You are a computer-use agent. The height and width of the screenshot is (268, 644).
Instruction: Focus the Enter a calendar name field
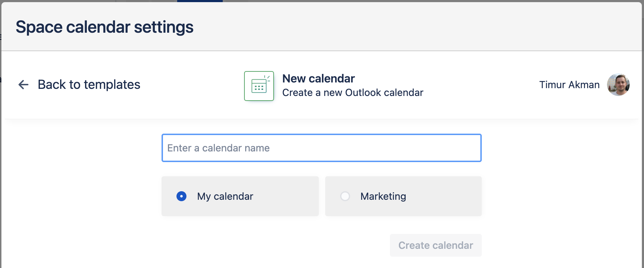point(321,148)
